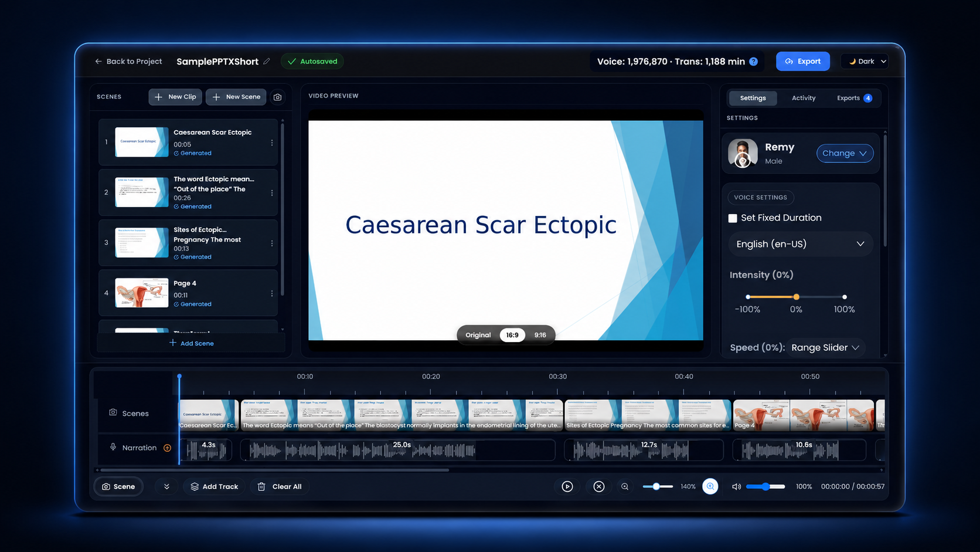980x552 pixels.
Task: Open the English (en-US) language dropdown
Action: pos(800,244)
